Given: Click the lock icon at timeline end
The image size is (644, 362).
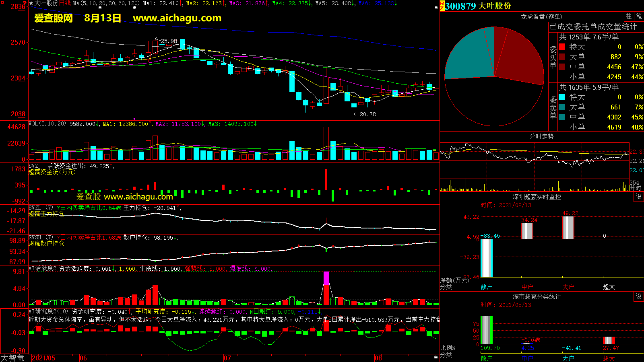Looking at the screenshot, I should [x=436, y=357].
